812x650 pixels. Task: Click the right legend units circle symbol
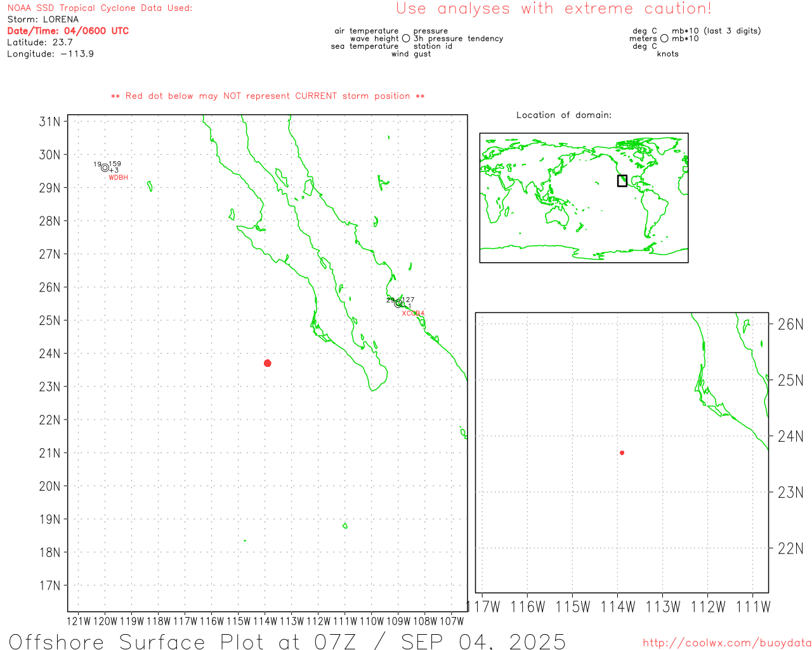(x=664, y=39)
